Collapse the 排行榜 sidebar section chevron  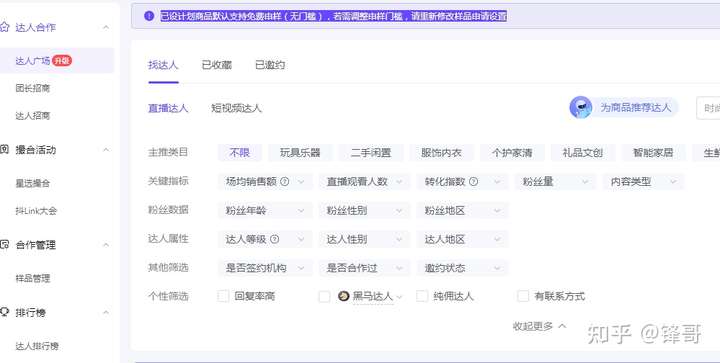(x=106, y=313)
